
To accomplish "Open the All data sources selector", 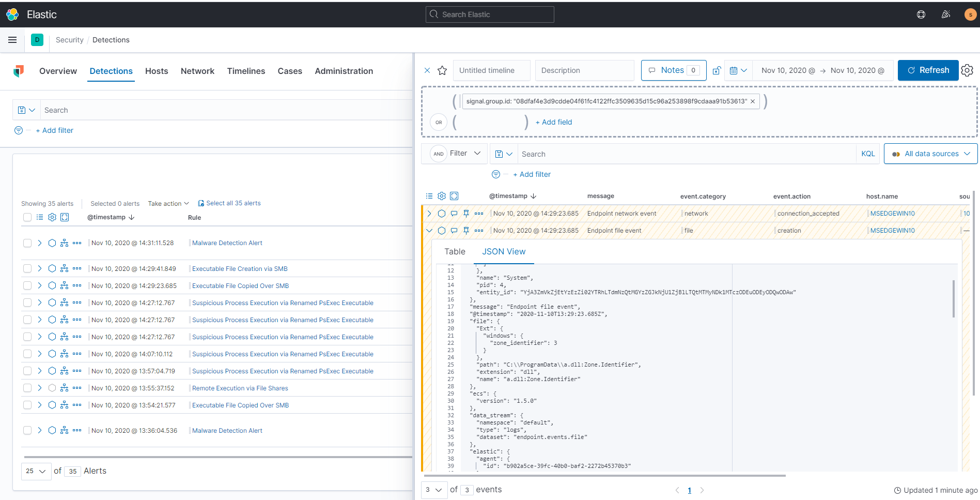I will coord(930,154).
